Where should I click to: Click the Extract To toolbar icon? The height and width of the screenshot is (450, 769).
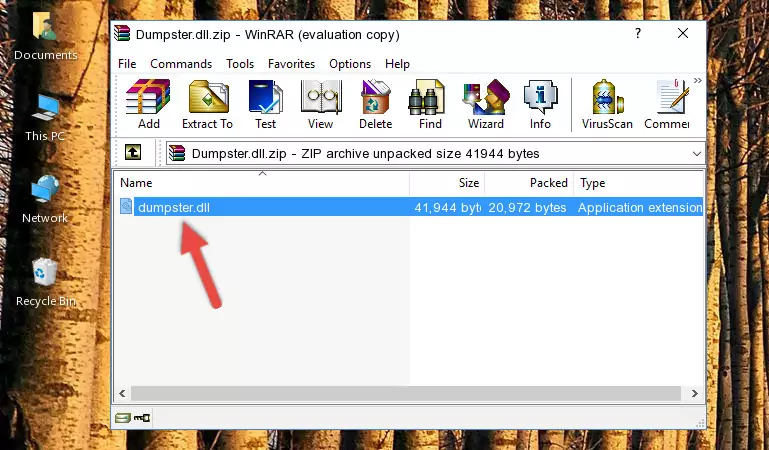pos(207,104)
